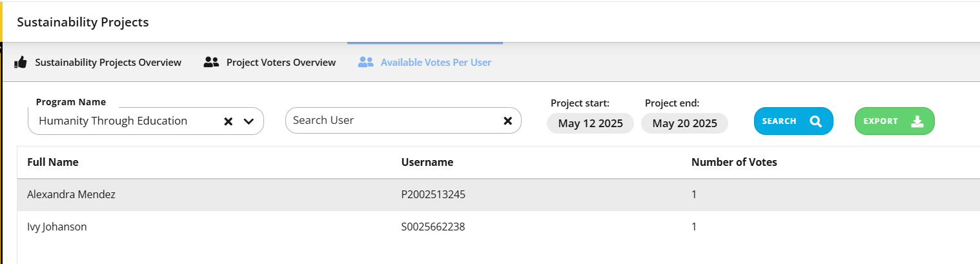Image resolution: width=980 pixels, height=264 pixels.
Task: Select the Alexandra Mendez row
Action: click(498, 194)
